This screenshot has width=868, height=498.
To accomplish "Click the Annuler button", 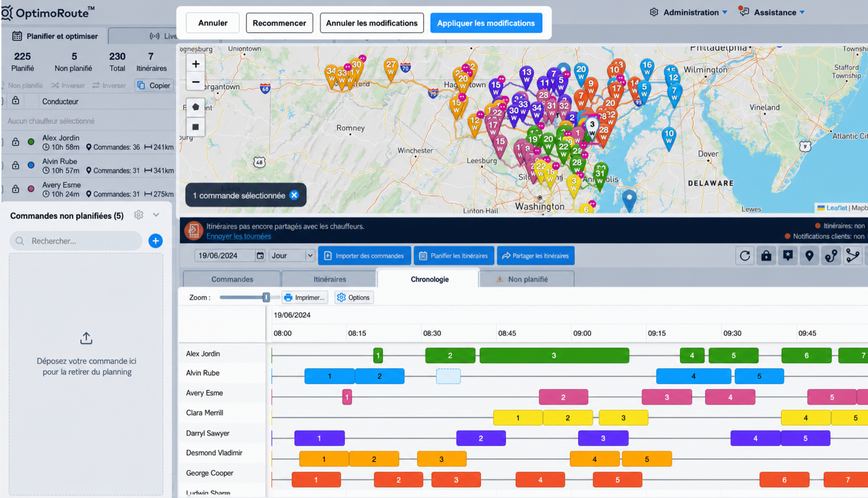I will (213, 23).
